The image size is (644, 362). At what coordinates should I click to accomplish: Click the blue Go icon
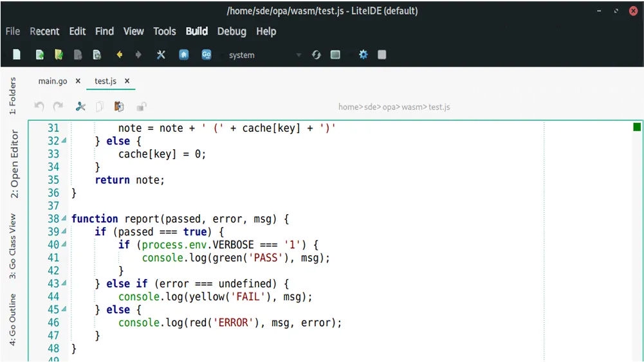pyautogui.click(x=206, y=55)
